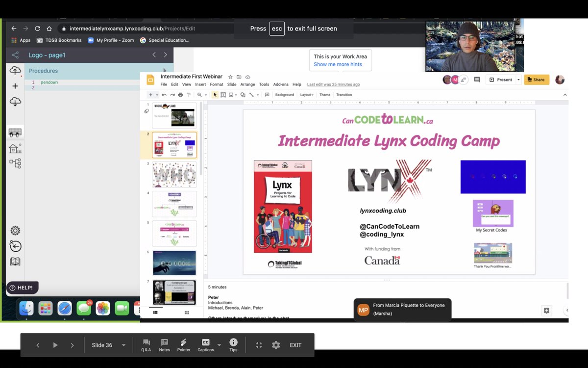588x368 pixels.
Task: Open presentation settings gear
Action: 276,345
